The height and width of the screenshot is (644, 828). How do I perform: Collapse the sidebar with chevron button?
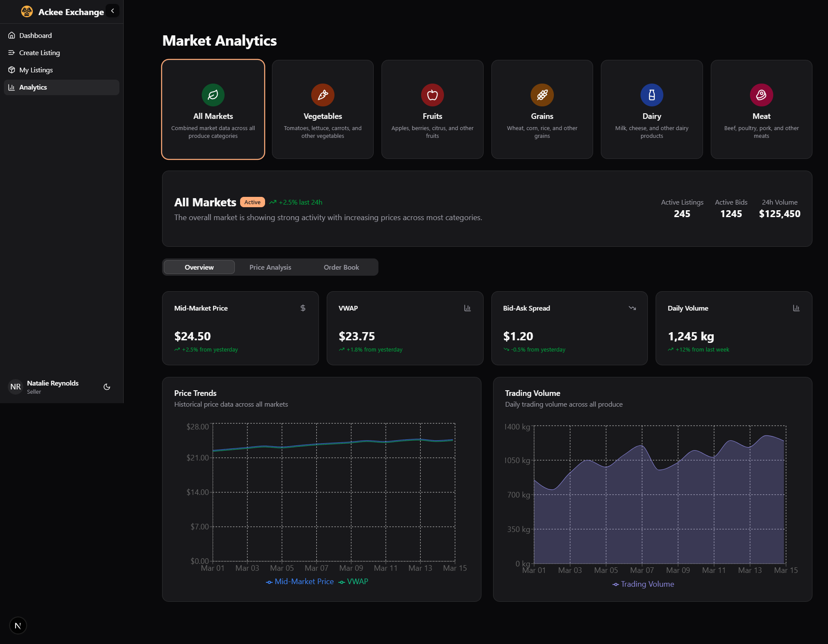pyautogui.click(x=112, y=11)
